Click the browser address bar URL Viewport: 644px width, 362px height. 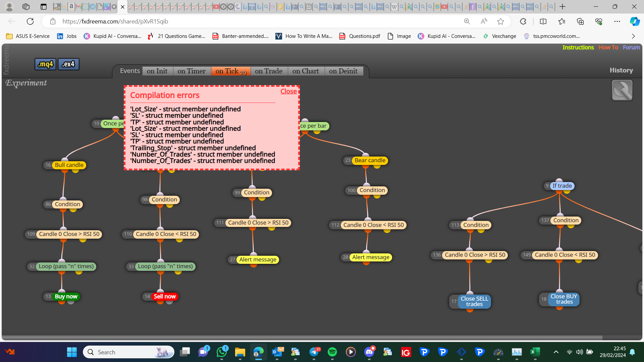pyautogui.click(x=115, y=21)
